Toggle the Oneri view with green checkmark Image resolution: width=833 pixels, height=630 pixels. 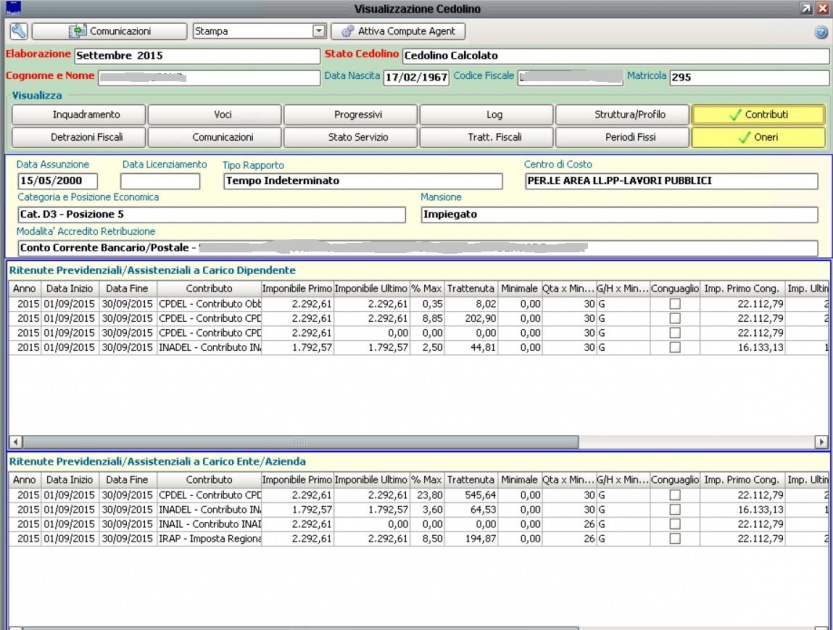click(x=759, y=138)
